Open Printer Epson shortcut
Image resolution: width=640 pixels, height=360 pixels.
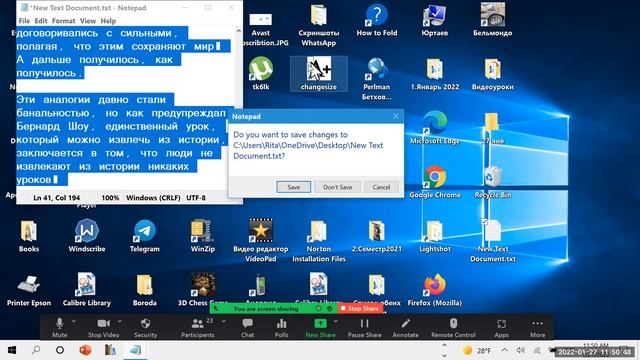tap(29, 291)
